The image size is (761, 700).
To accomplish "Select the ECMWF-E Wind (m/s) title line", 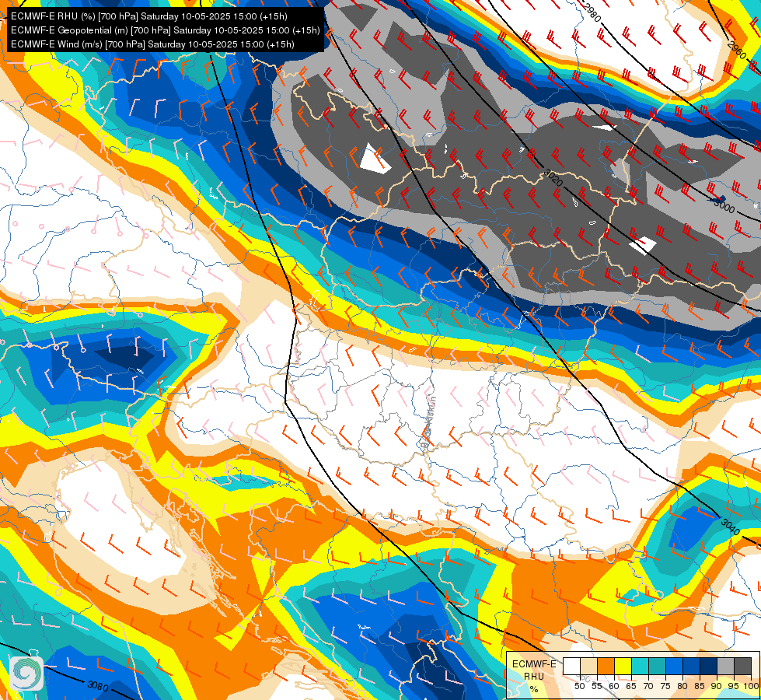I will [152, 44].
